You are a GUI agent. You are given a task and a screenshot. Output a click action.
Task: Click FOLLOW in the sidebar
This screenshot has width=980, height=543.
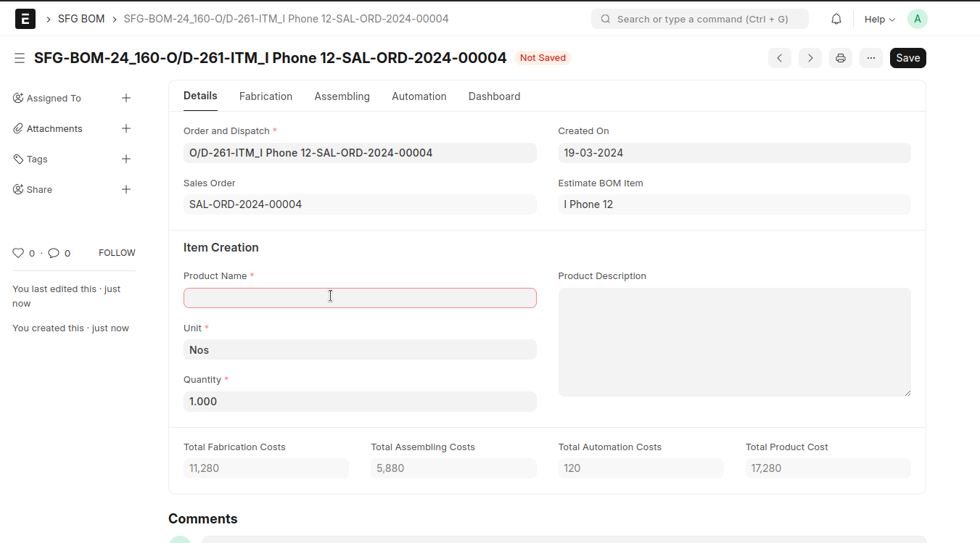pyautogui.click(x=117, y=253)
